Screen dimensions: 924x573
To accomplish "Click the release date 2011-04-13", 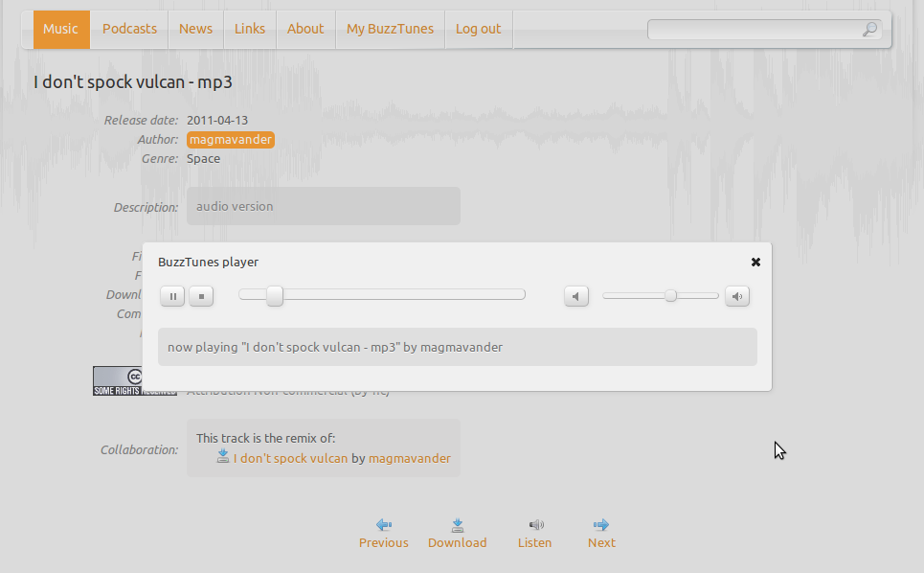I will pyautogui.click(x=217, y=121).
